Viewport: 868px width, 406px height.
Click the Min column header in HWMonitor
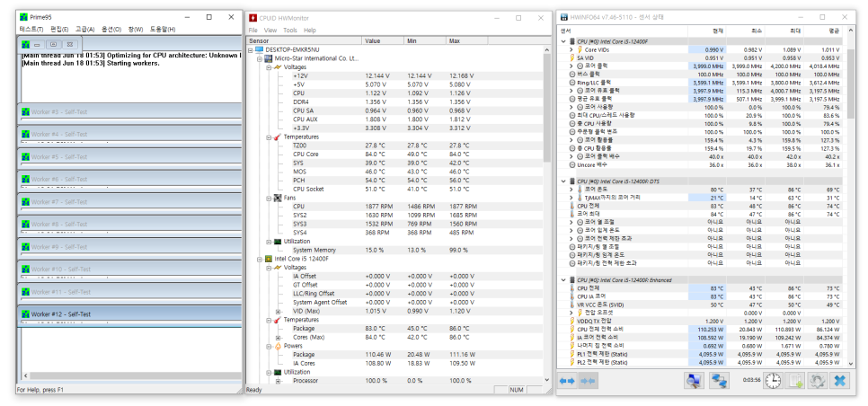pos(425,41)
